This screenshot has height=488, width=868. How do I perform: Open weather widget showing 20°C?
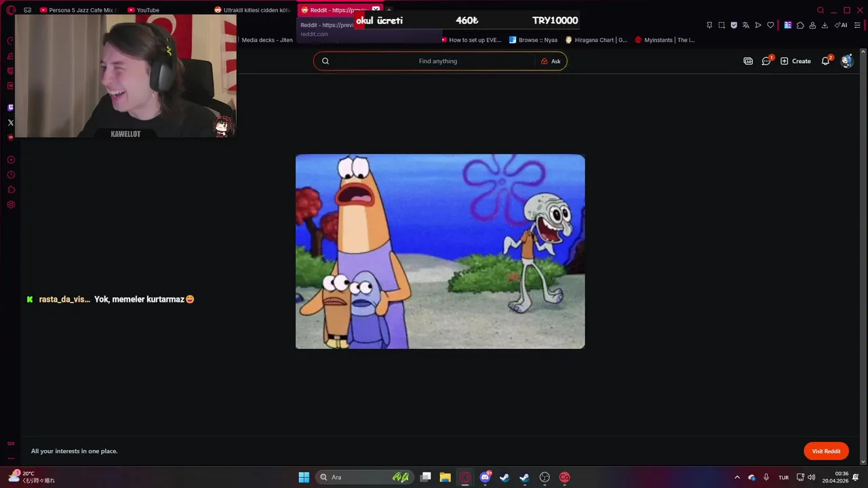point(31,477)
